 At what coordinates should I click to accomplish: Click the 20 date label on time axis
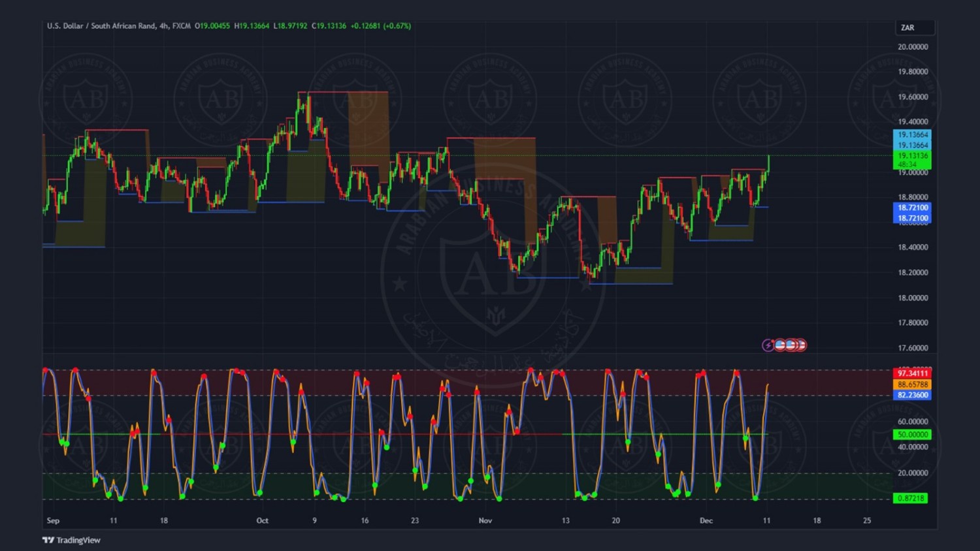click(x=615, y=520)
